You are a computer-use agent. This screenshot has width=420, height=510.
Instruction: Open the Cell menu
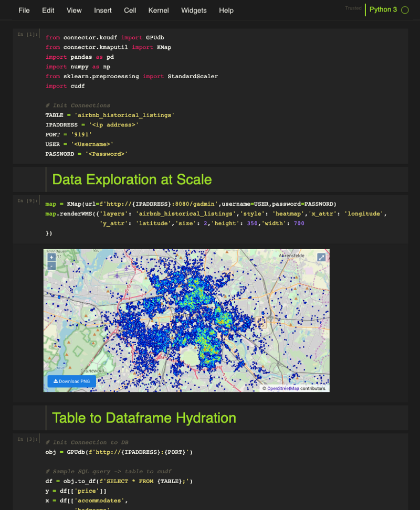tap(130, 10)
